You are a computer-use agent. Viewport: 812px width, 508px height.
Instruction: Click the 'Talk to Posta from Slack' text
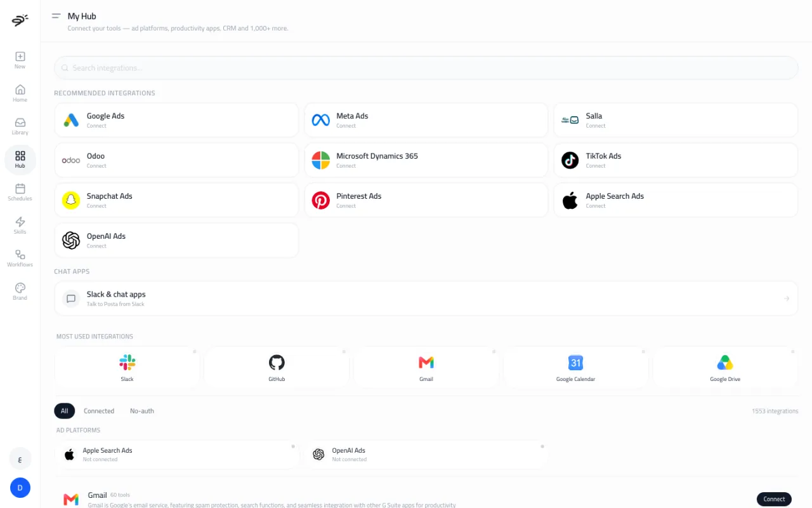pyautogui.click(x=115, y=304)
